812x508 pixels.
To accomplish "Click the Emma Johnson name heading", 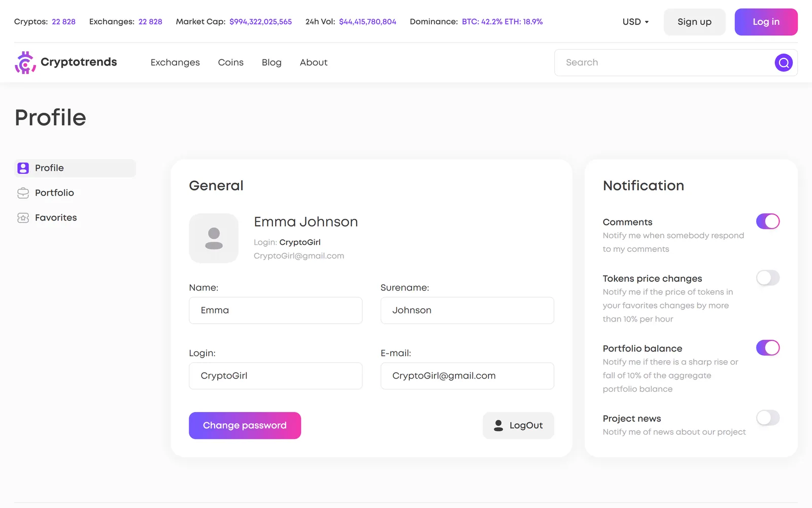I will click(306, 222).
